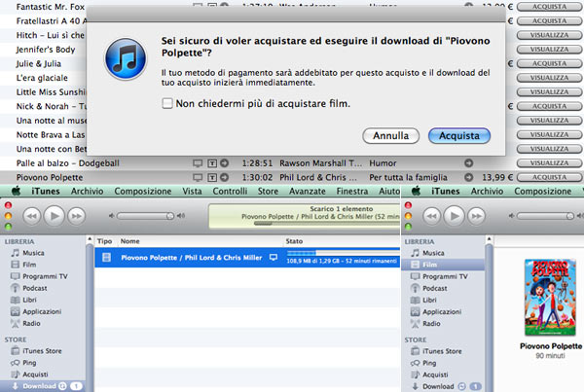Image resolution: width=584 pixels, height=392 pixels.
Task: Open the Controlli menu
Action: 230,192
